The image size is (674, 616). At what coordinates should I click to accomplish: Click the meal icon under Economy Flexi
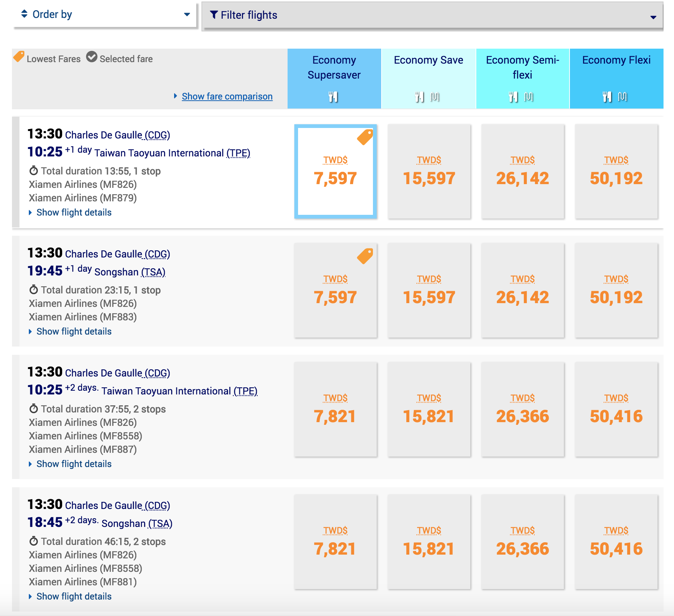pos(607,97)
